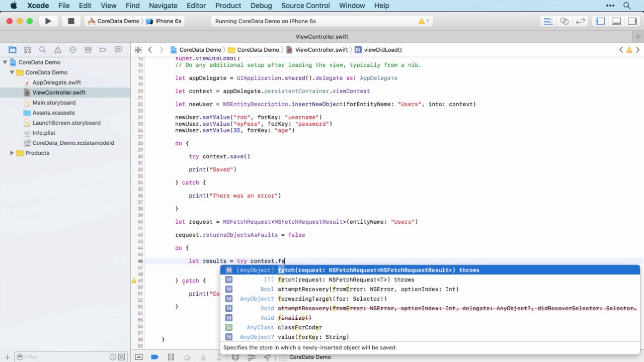Go back in editor history

point(150,50)
